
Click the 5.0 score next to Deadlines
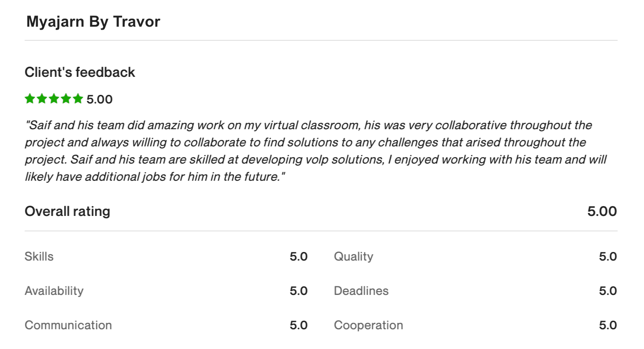pos(608,291)
